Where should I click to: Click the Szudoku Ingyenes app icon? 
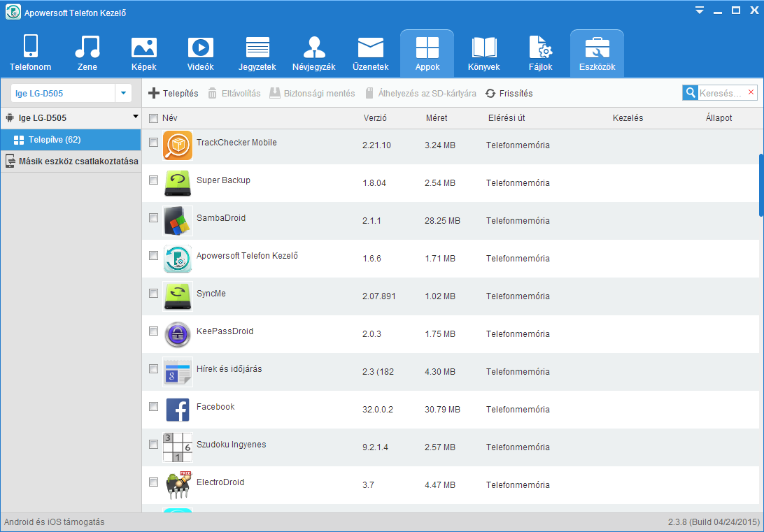coord(178,447)
